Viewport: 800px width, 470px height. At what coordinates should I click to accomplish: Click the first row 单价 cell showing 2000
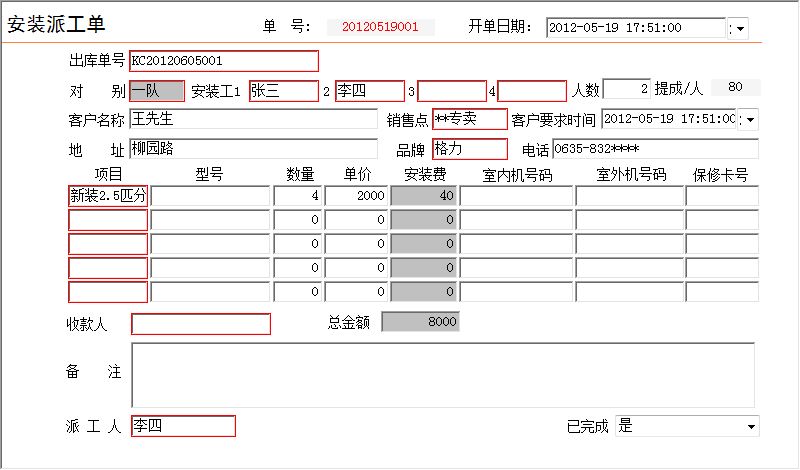(356, 196)
